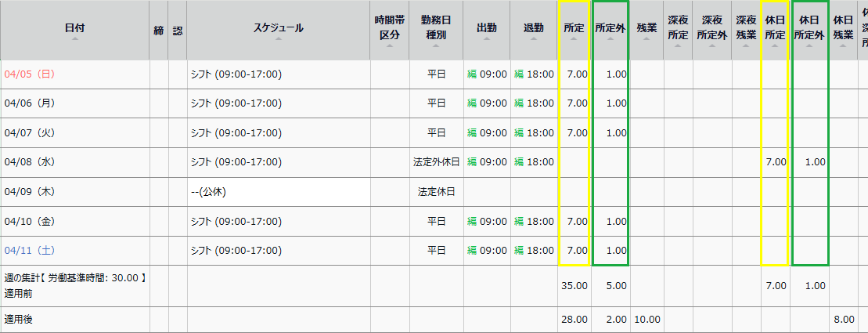The height and width of the screenshot is (333, 868).
Task: Open the 04/05 (日) date link
Action: pos(29,74)
